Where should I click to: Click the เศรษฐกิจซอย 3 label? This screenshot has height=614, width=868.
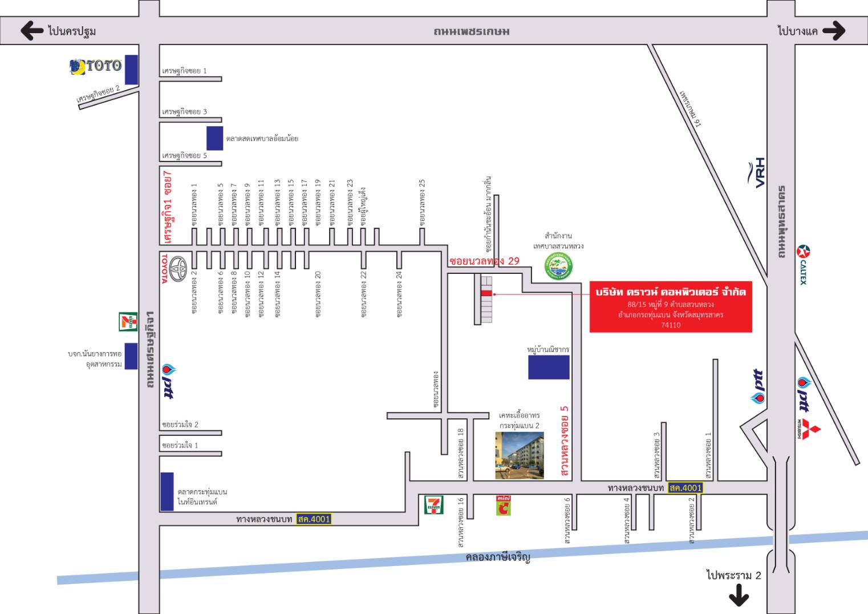tap(184, 112)
